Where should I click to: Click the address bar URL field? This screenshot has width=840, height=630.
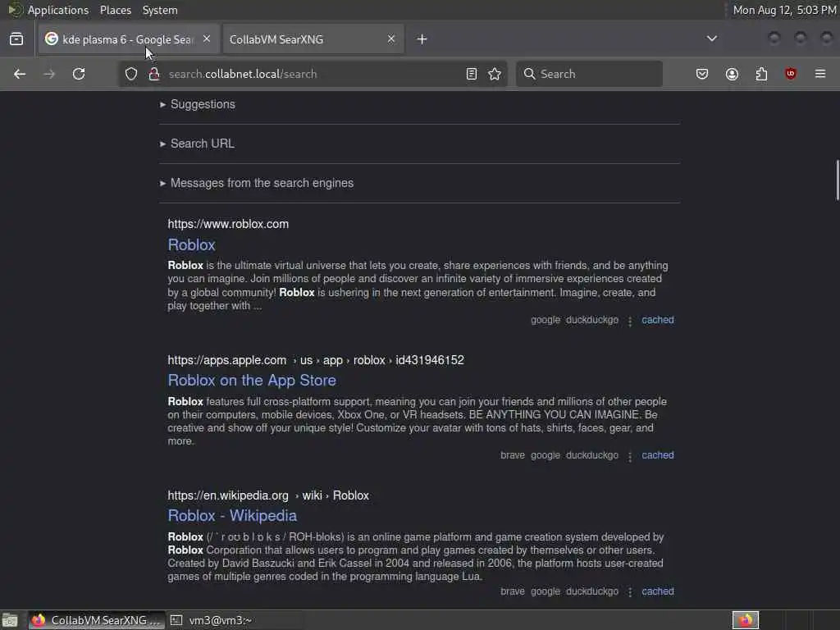pos(313,74)
